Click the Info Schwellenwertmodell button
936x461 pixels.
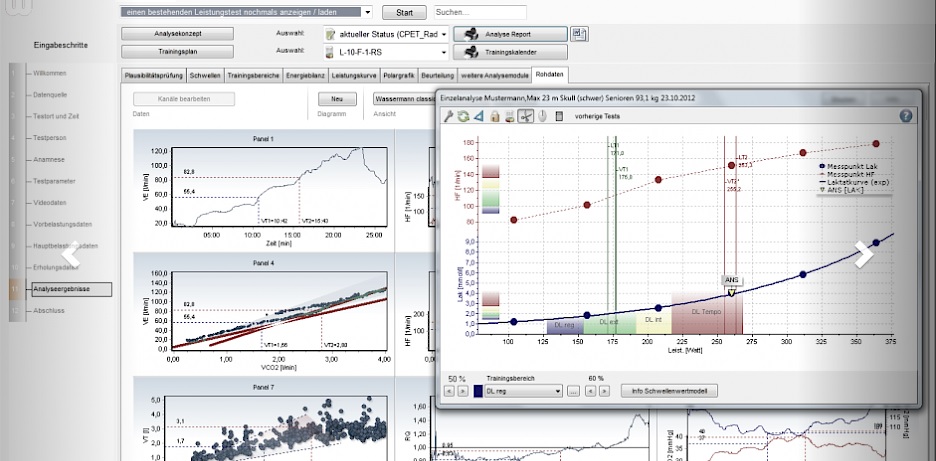point(669,391)
